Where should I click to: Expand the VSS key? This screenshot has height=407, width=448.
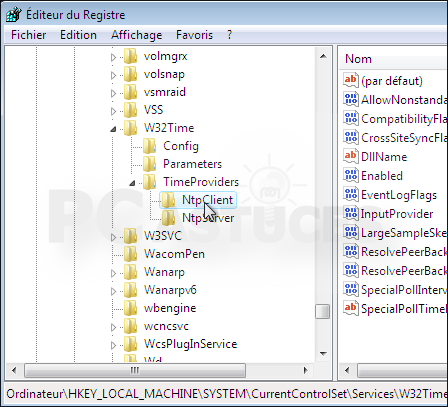tap(113, 111)
